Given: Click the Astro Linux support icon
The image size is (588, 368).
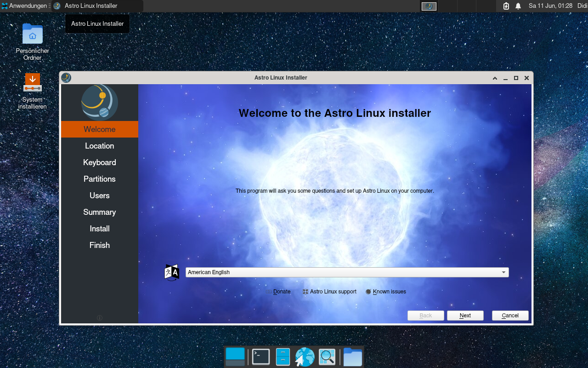Looking at the screenshot, I should point(305,292).
